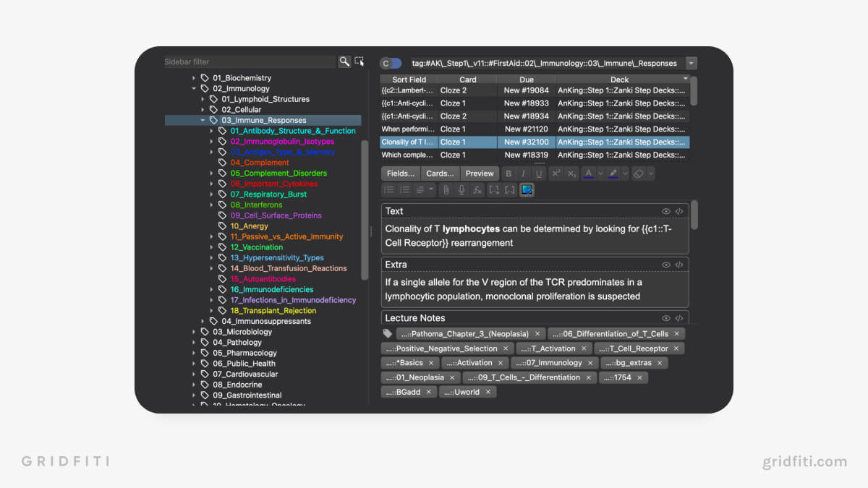Select the New #19084 card row

tap(535, 90)
